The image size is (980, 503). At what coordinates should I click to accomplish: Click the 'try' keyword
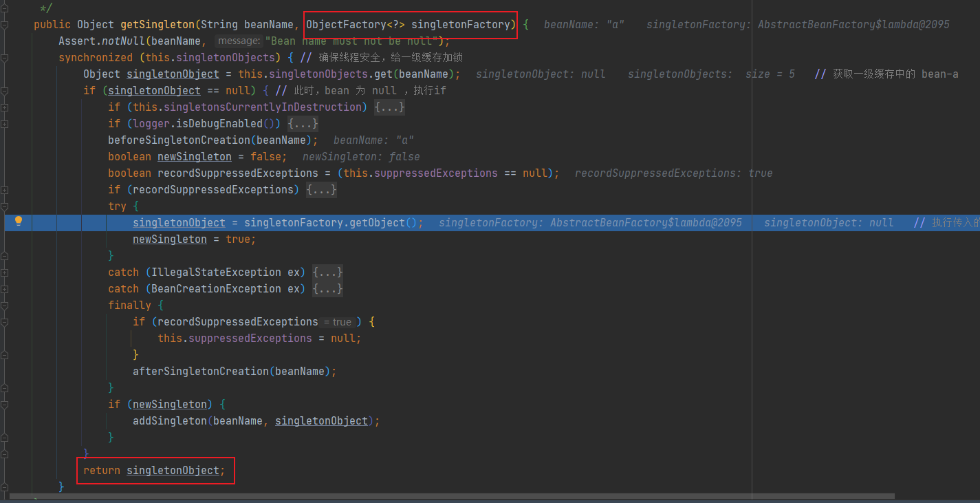tap(117, 206)
